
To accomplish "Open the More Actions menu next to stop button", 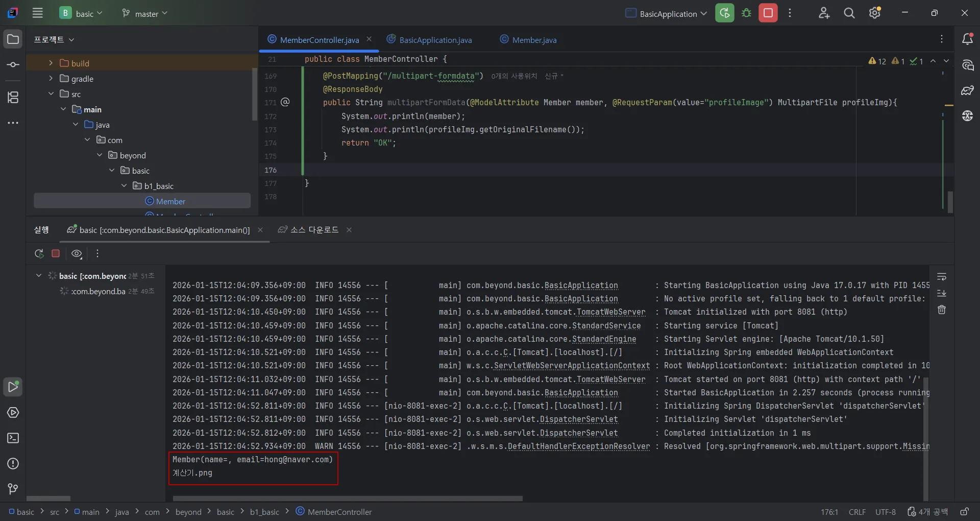I will coord(790,13).
